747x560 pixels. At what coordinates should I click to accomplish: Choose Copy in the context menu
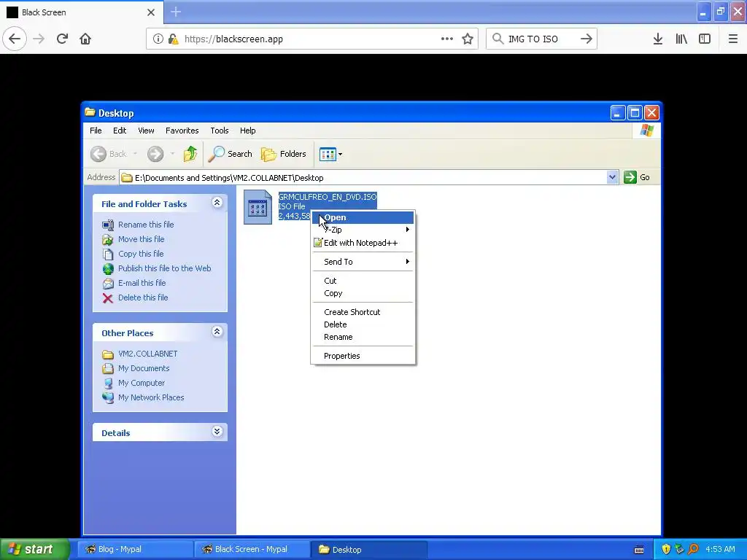(363, 293)
